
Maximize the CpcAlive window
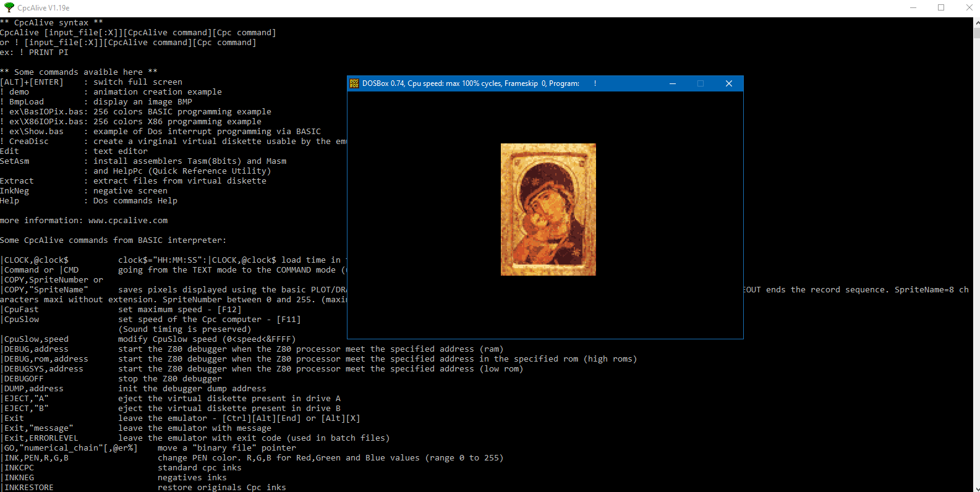click(x=941, y=7)
